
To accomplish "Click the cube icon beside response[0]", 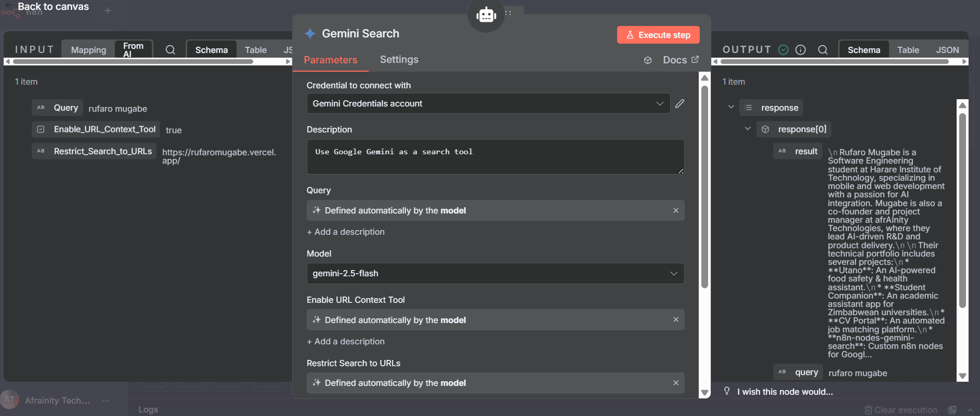I will [x=765, y=129].
